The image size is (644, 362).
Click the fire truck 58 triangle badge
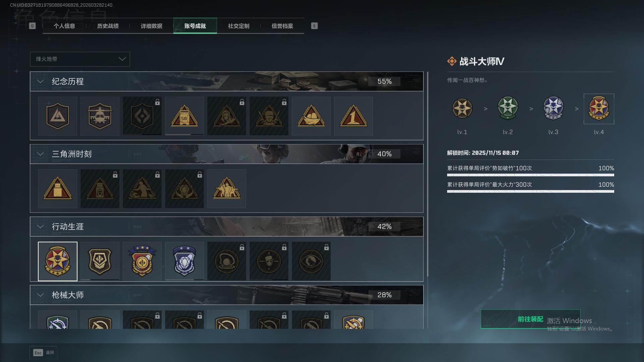184,116
